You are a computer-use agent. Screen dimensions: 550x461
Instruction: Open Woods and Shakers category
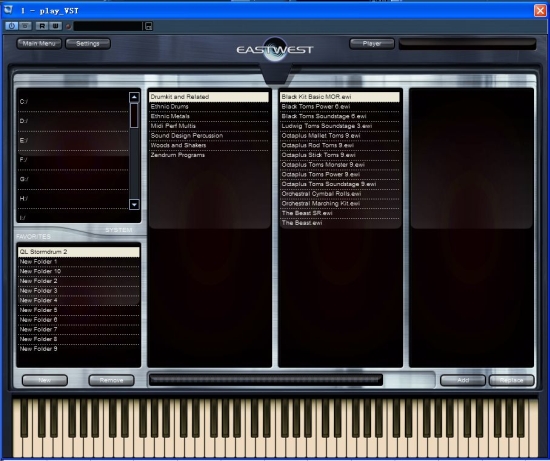[x=209, y=145]
